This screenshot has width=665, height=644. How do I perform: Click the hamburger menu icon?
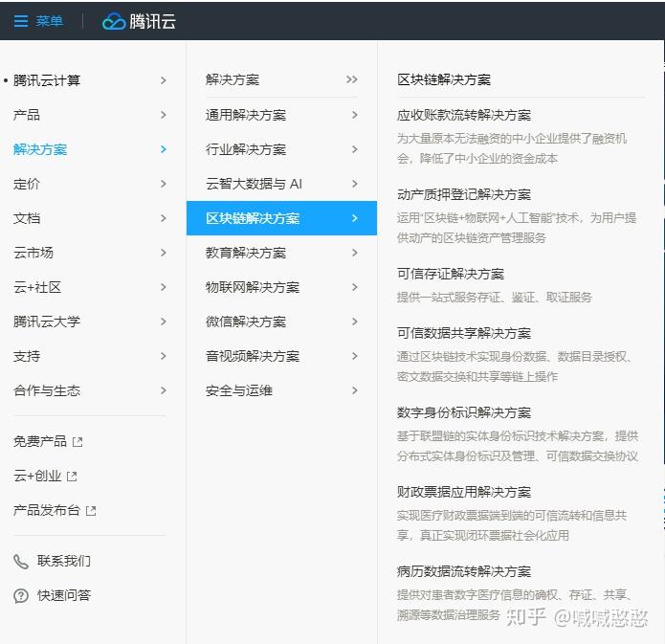coord(21,21)
